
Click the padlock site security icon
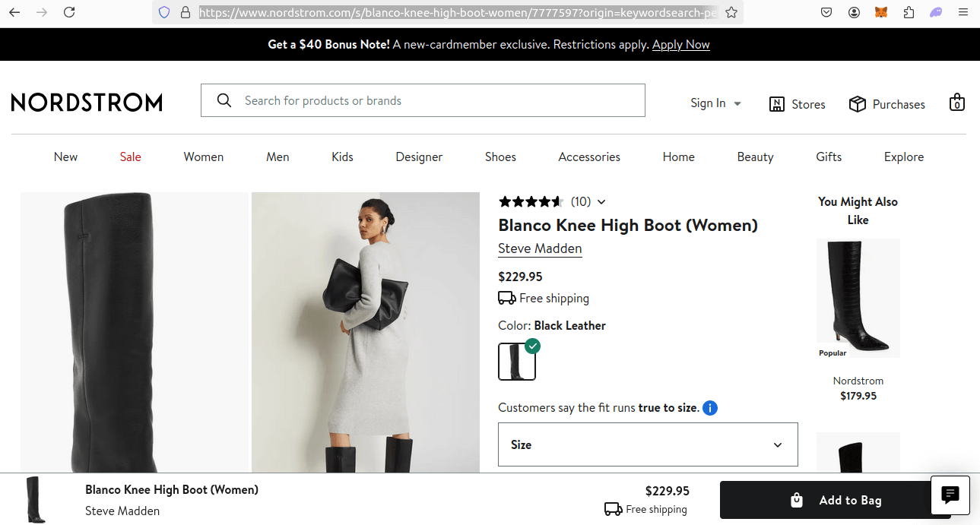(x=185, y=12)
